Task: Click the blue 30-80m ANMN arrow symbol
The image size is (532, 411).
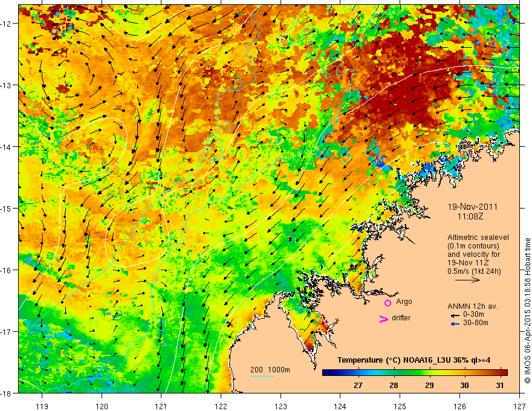Action: point(455,324)
